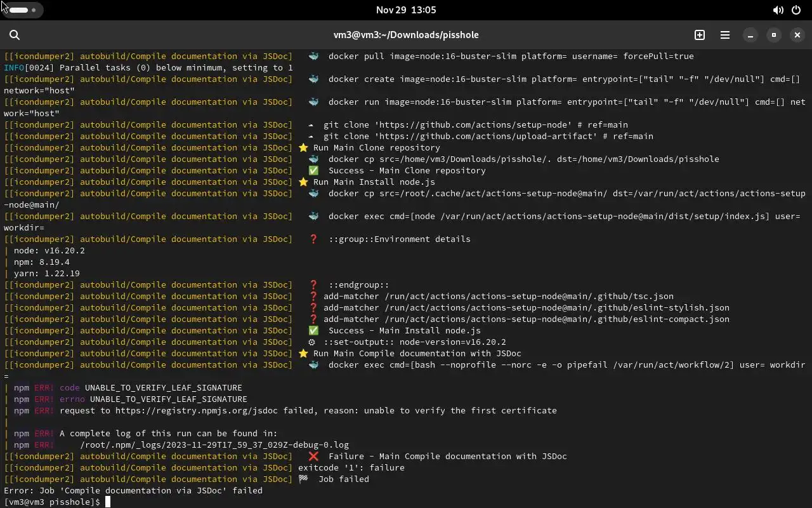
Task: Click the power icon in top bar
Action: tap(796, 10)
